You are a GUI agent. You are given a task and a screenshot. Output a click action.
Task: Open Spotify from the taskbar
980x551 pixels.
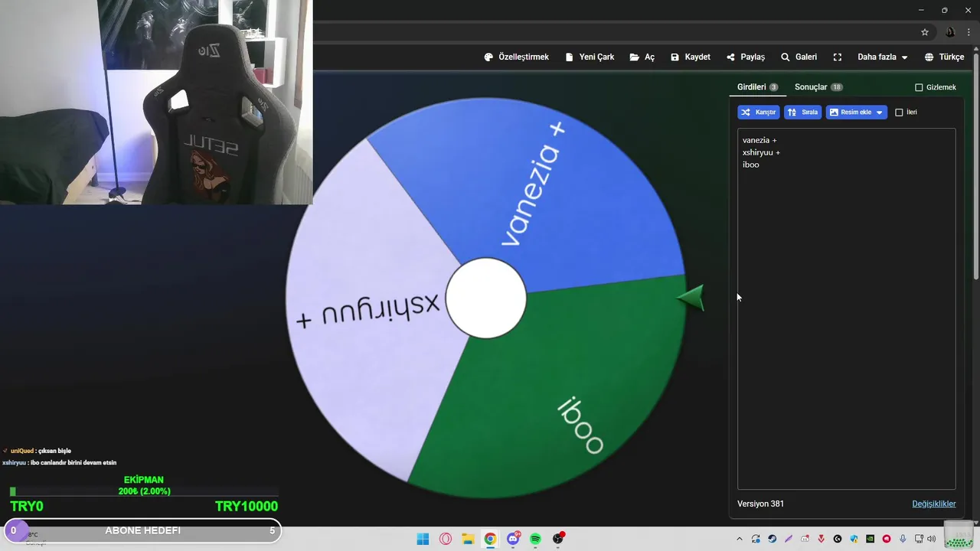(535, 539)
